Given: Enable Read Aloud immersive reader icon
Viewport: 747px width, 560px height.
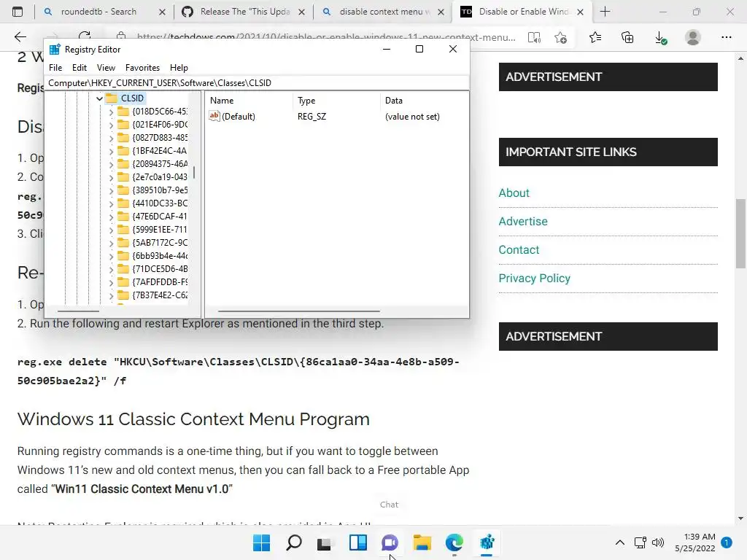Looking at the screenshot, I should coord(534,37).
